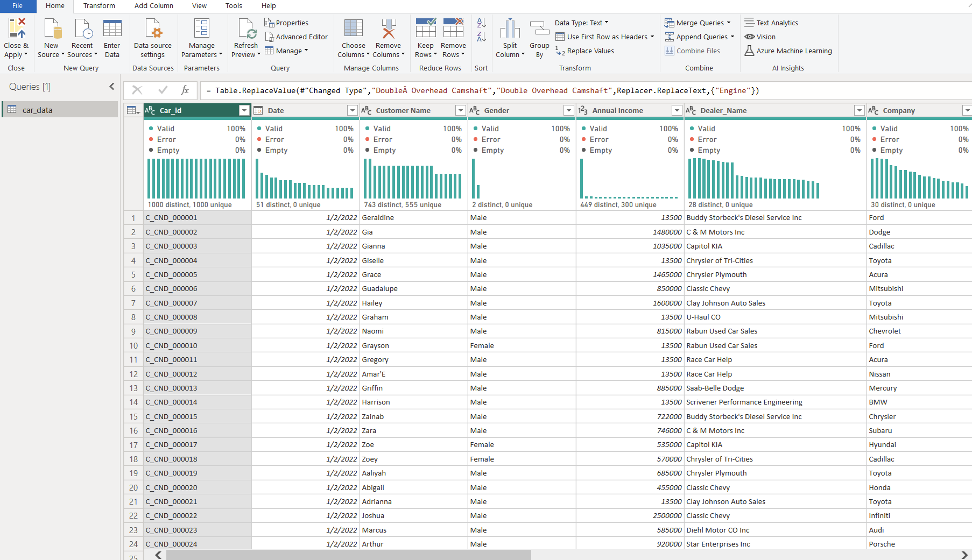Cancel the formula edit with X
Image resolution: width=972 pixels, height=560 pixels.
point(137,90)
